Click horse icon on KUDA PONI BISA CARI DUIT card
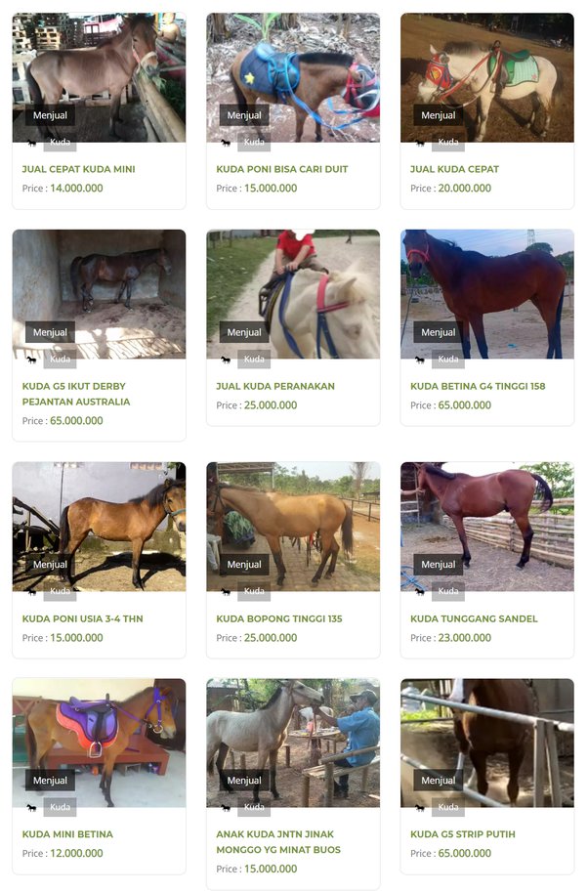 click(226, 143)
